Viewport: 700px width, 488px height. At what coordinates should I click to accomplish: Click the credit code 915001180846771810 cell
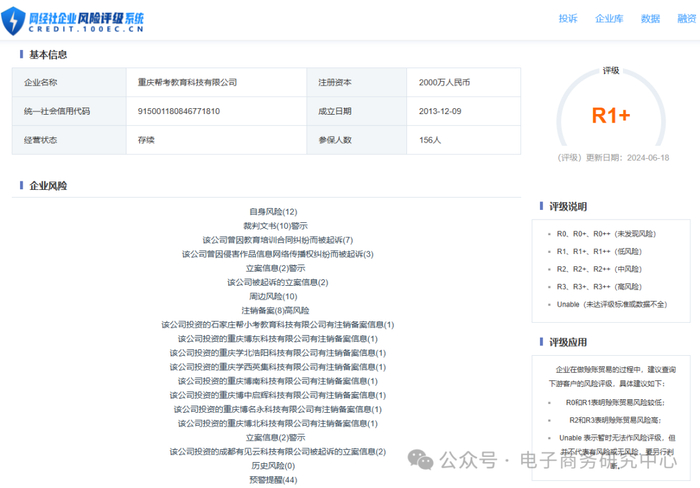click(x=179, y=111)
